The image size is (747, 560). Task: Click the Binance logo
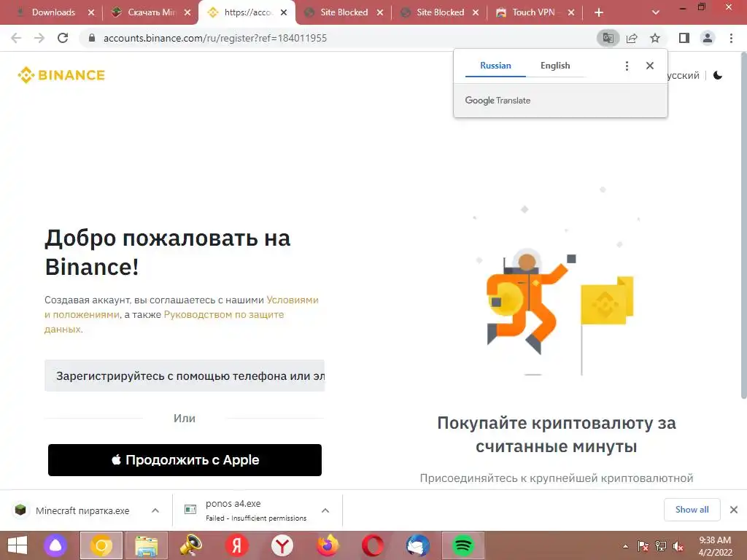coord(61,75)
